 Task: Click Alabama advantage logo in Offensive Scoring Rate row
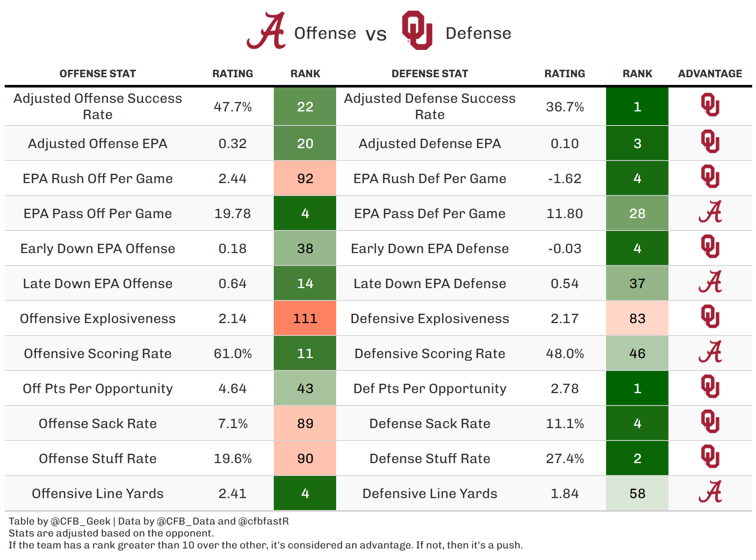pyautogui.click(x=710, y=352)
